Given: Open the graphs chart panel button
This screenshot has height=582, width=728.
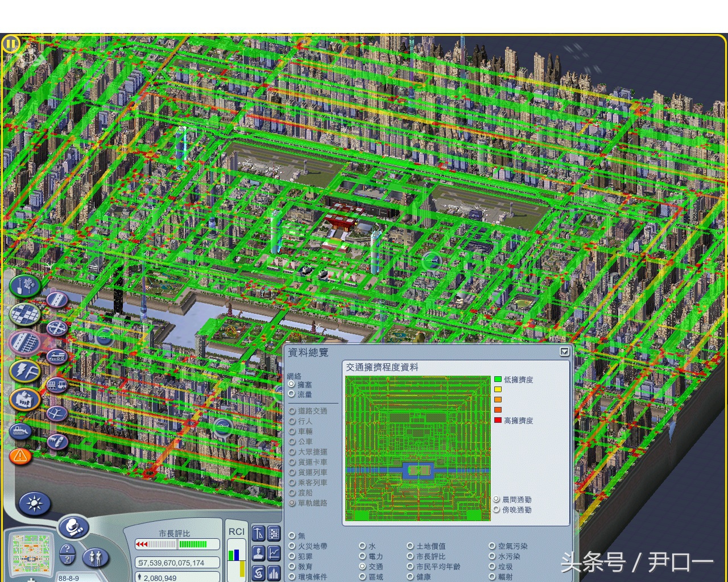Looking at the screenshot, I should point(274,552).
